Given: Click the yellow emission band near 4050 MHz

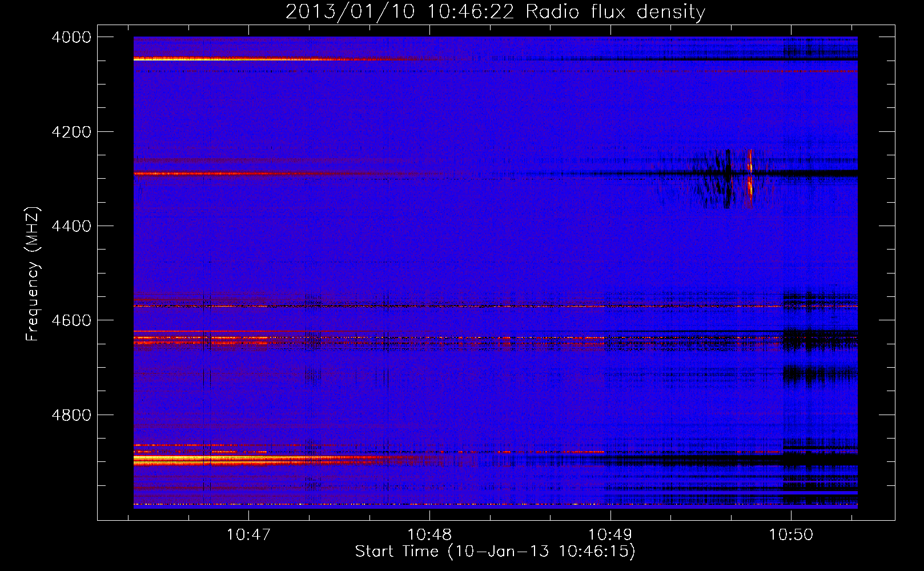Looking at the screenshot, I should click(x=257, y=59).
